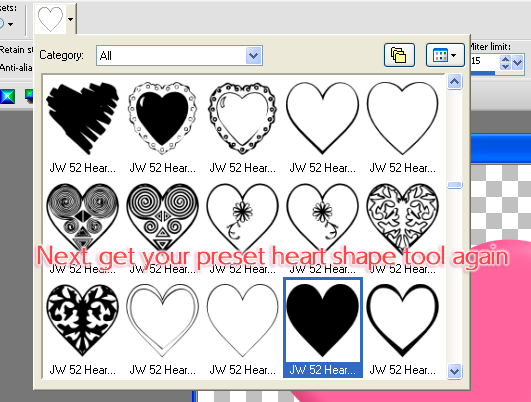Screen dimensions: 531x402
Task: Increase the Miter limit value with up arrow
Action: pyautogui.click(x=506, y=59)
